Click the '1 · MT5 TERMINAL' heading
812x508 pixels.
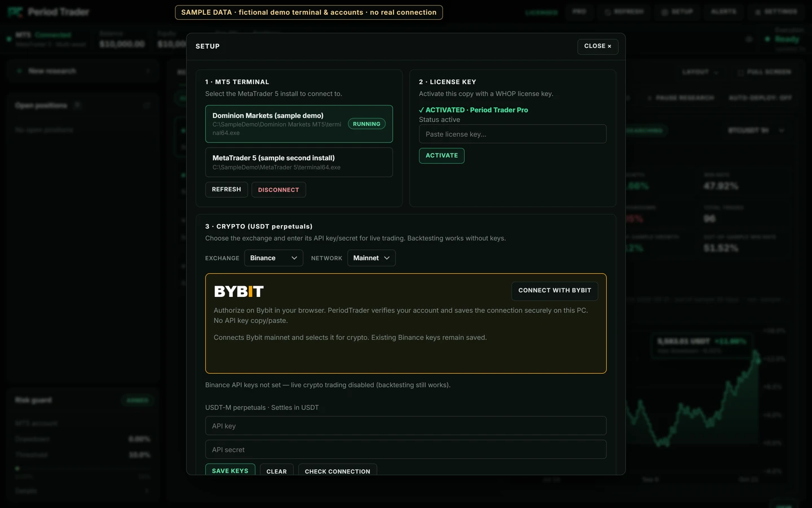[237, 82]
